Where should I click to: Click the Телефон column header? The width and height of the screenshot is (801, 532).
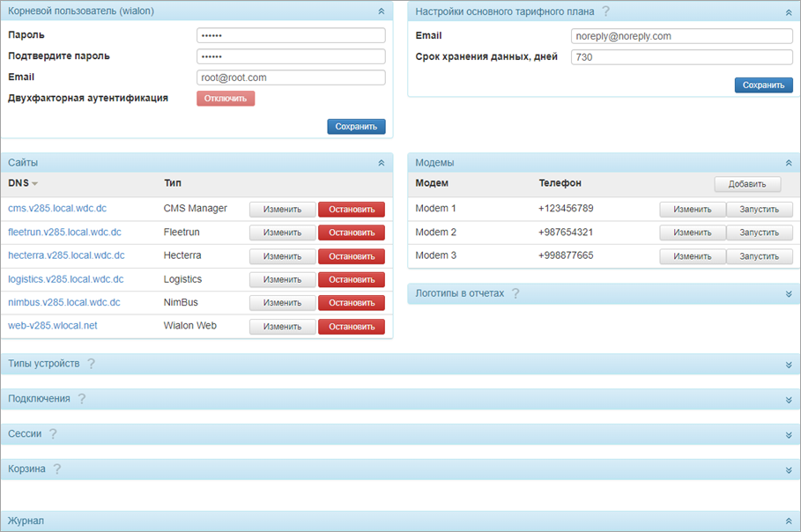pyautogui.click(x=560, y=183)
